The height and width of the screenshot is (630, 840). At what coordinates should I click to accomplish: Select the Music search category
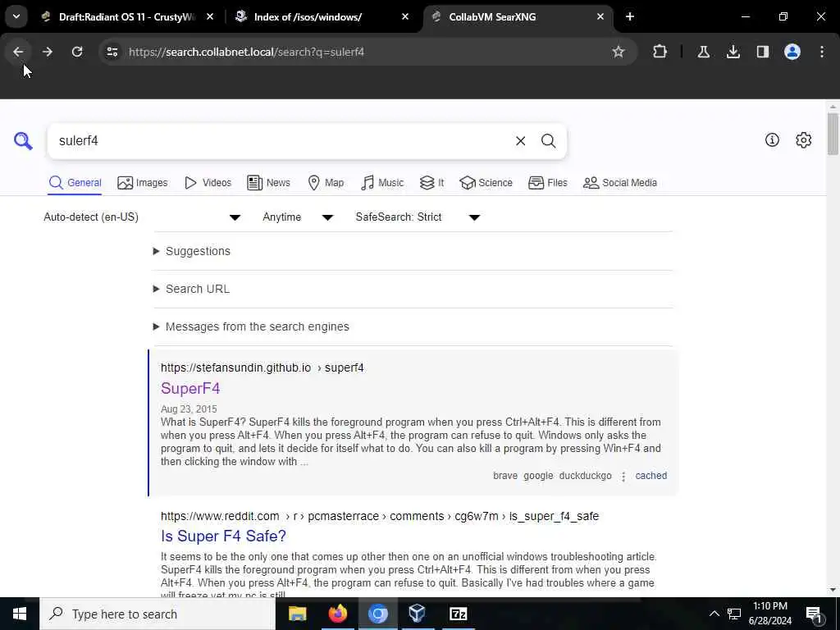coord(382,183)
